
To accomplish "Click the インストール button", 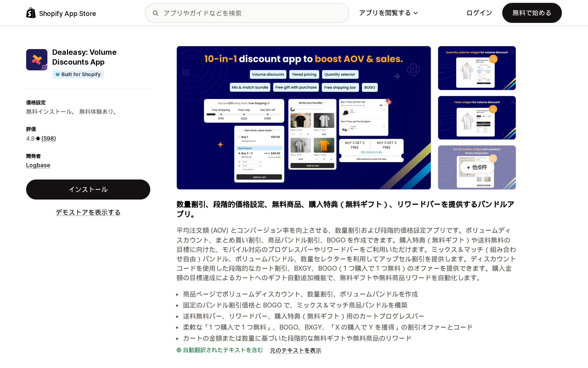I will 88,189.
